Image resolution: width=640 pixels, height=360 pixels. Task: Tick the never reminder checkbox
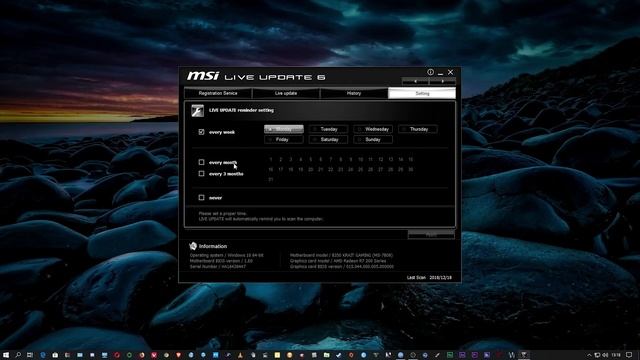coord(201,198)
